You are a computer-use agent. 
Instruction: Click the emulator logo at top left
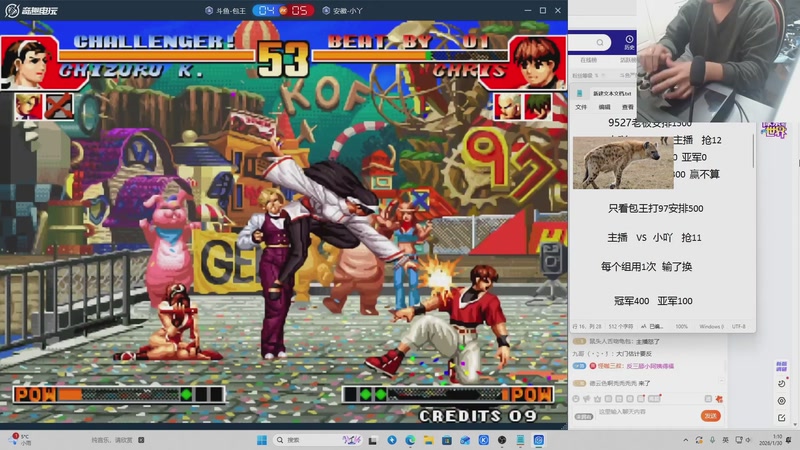click(31, 10)
